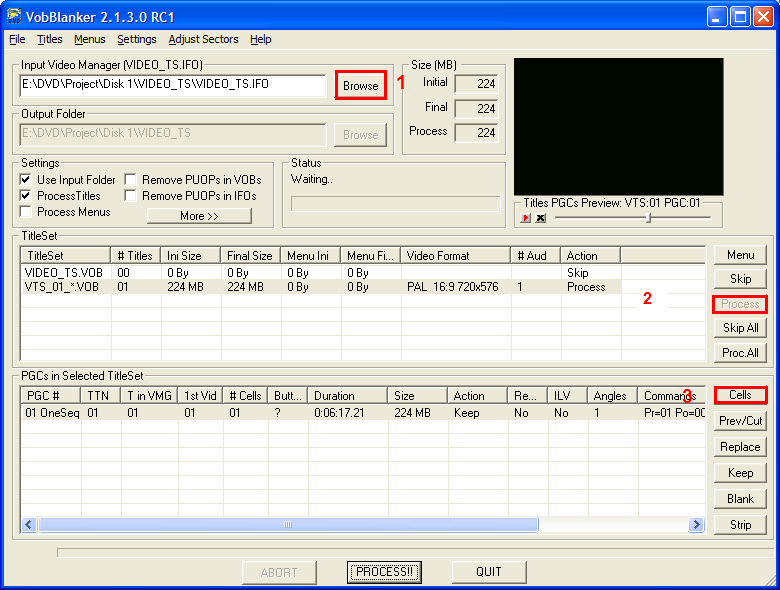
Task: Open the Settings menu
Action: pos(137,39)
